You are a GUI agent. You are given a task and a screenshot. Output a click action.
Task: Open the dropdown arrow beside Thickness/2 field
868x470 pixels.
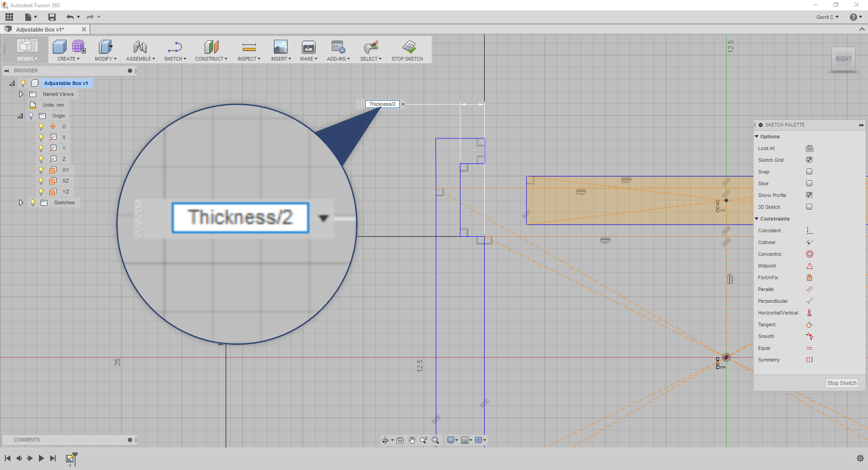tap(403, 104)
